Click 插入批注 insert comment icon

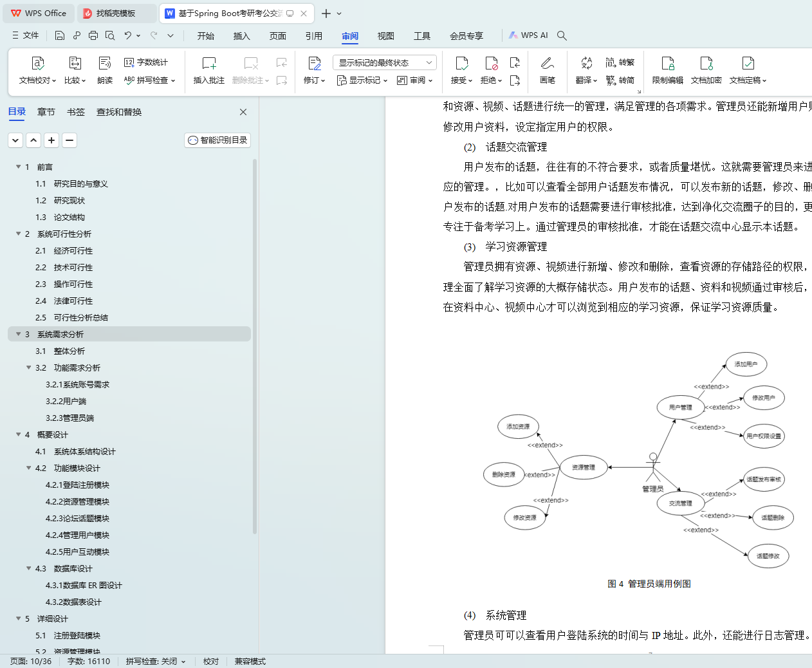[x=209, y=63]
